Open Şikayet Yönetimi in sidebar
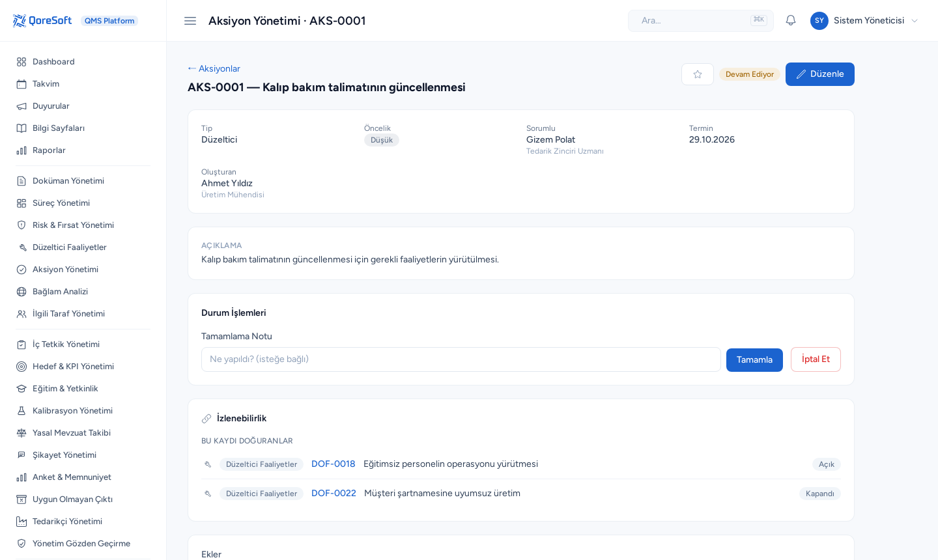This screenshot has width=938, height=560. (83, 455)
